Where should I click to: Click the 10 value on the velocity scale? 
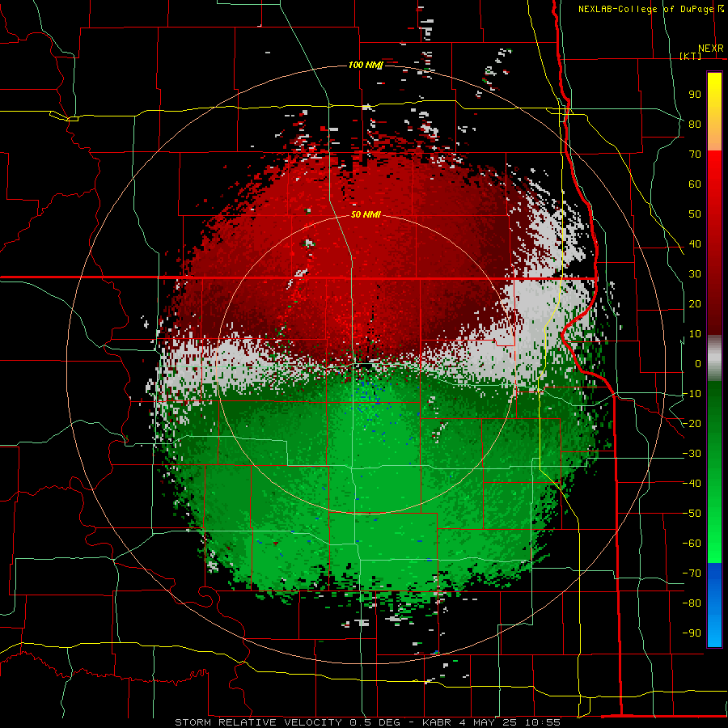(695, 334)
